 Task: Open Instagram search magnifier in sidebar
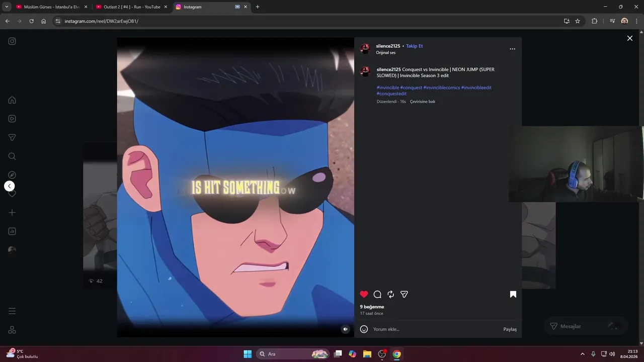pos(12,156)
